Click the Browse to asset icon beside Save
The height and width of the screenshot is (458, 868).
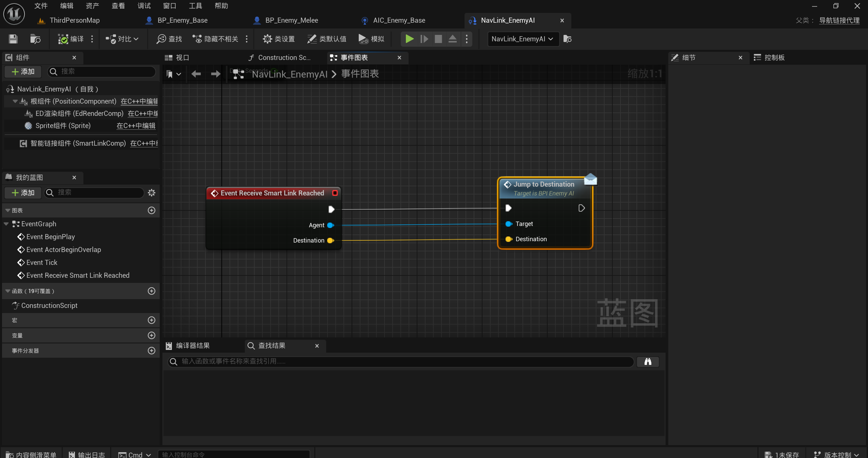point(35,39)
